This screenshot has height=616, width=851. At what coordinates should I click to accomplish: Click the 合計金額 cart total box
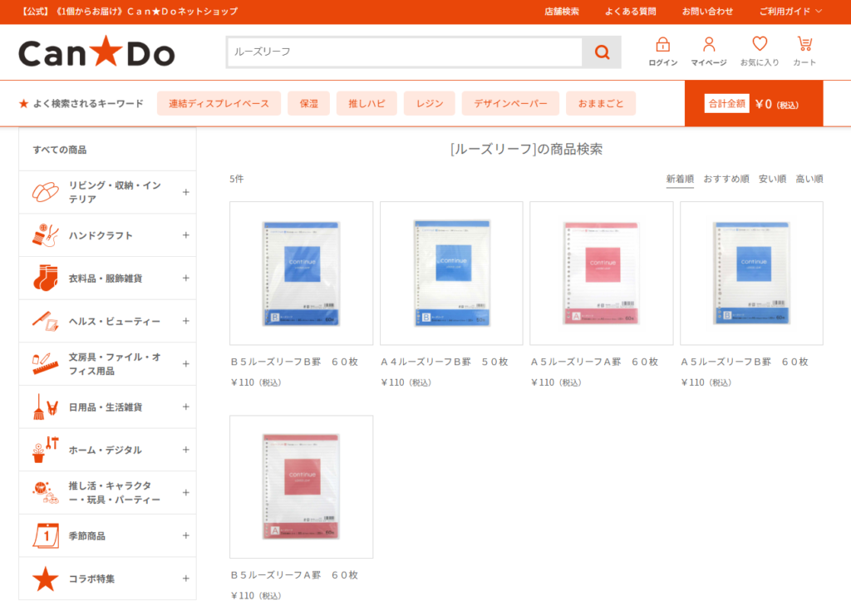pos(754,104)
